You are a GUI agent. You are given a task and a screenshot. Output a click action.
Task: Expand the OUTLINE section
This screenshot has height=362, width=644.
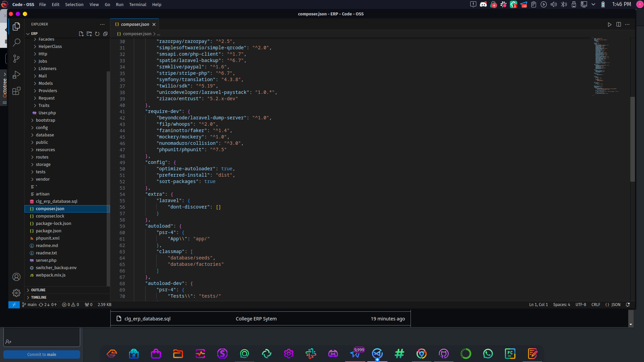[x=38, y=290]
